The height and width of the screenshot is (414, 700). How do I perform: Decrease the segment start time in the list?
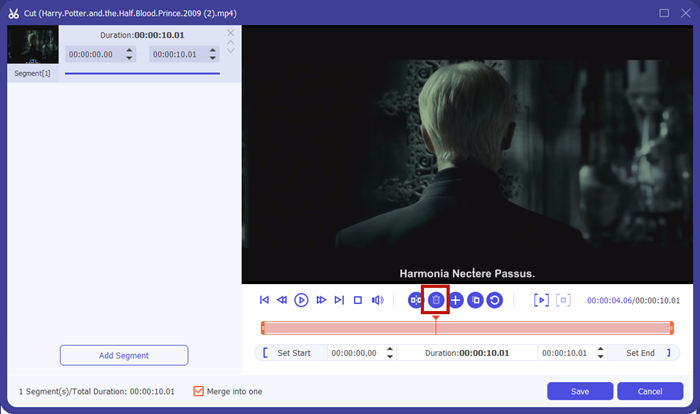point(129,58)
